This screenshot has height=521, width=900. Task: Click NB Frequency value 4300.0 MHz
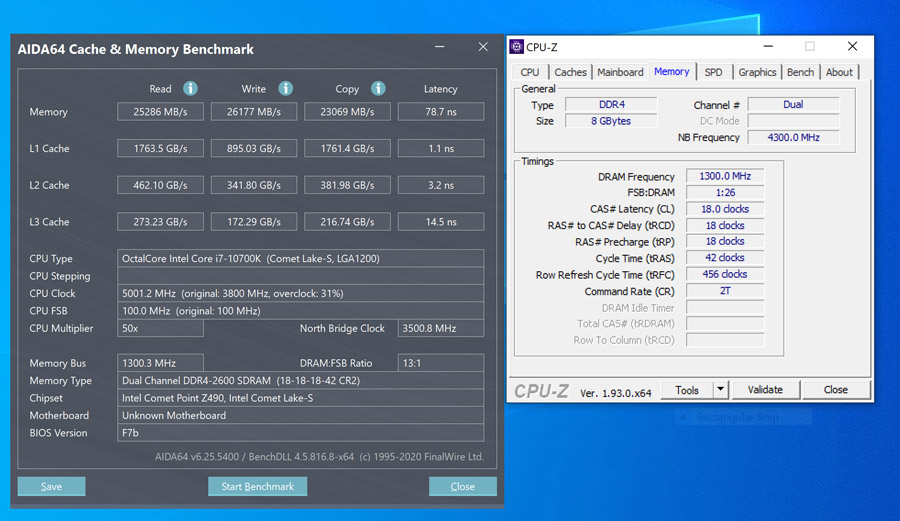[793, 138]
